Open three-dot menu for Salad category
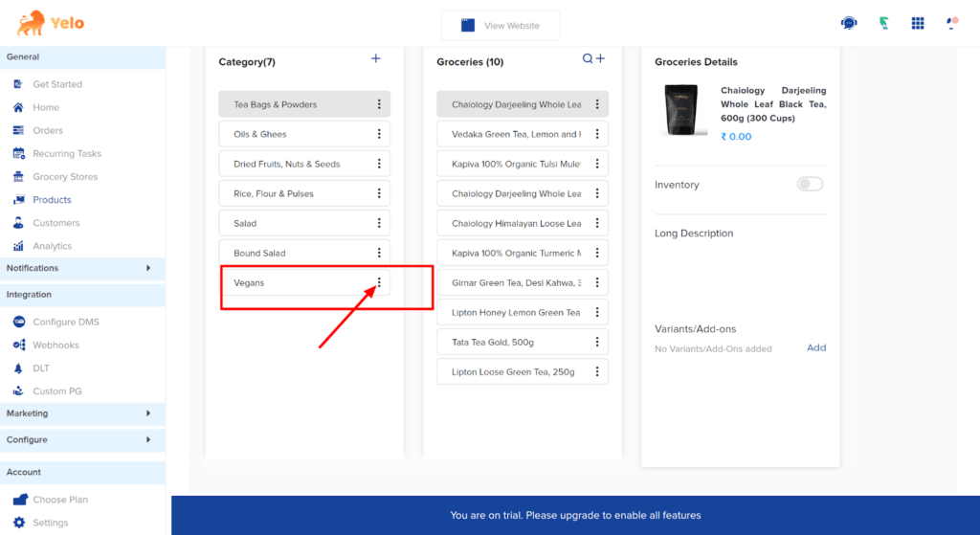This screenshot has width=980, height=535. [x=379, y=223]
